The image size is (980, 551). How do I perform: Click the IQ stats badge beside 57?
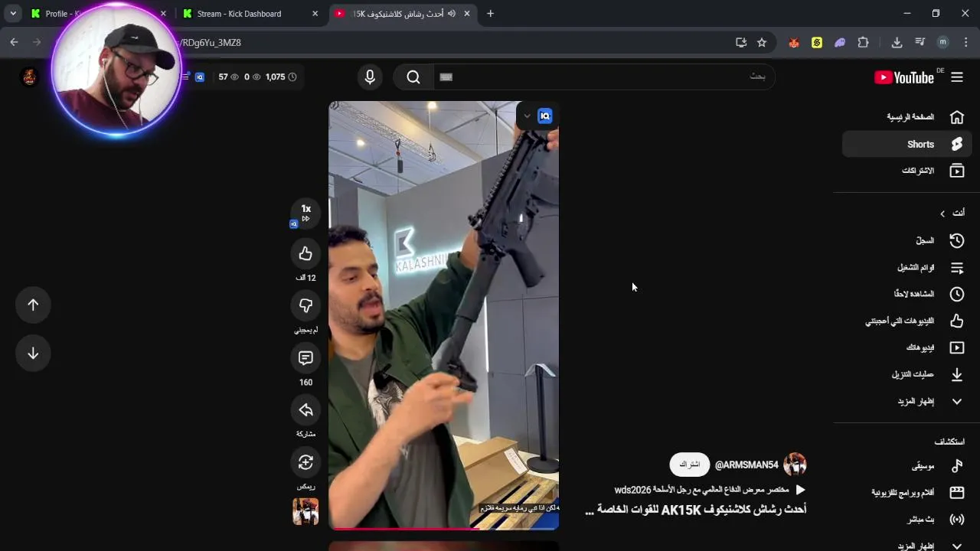[200, 77]
